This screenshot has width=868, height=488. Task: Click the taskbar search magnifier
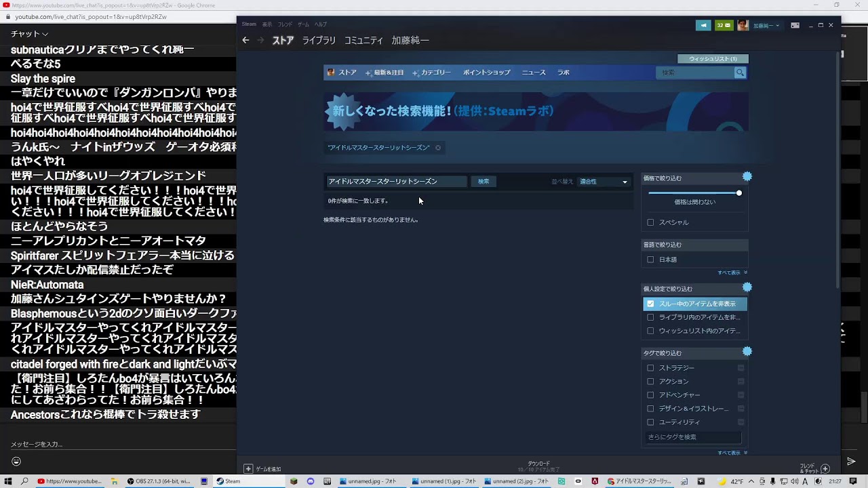pyautogui.click(x=25, y=481)
